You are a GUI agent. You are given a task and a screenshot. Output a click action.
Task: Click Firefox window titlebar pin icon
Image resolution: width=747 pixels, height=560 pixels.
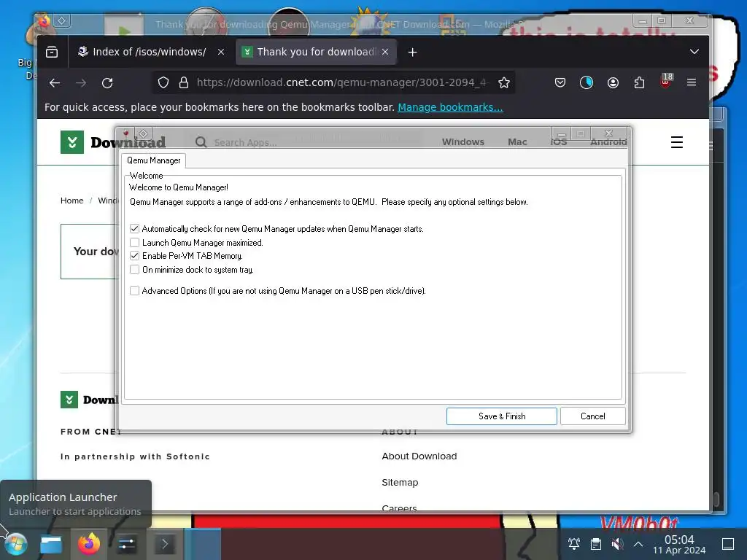62,20
